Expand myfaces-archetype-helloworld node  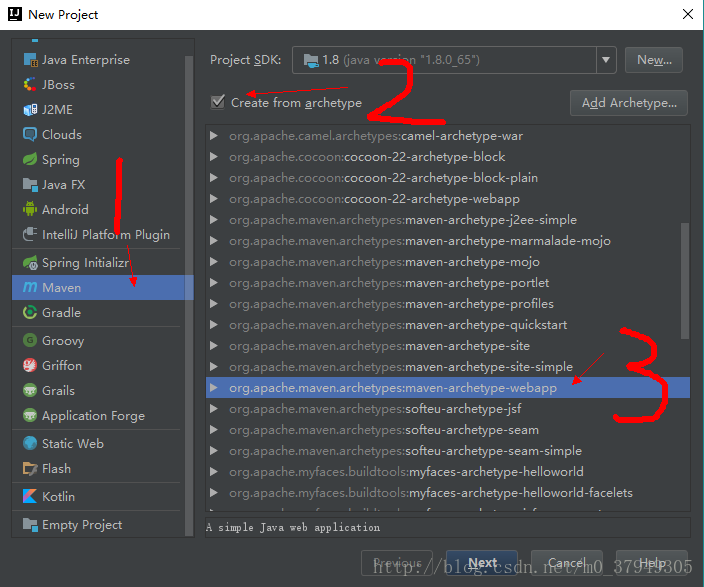(214, 472)
